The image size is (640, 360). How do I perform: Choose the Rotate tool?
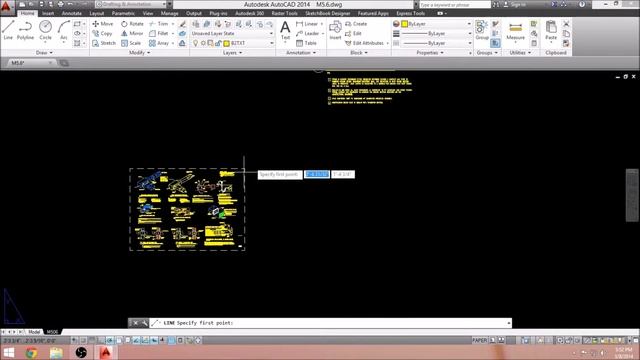click(132, 24)
